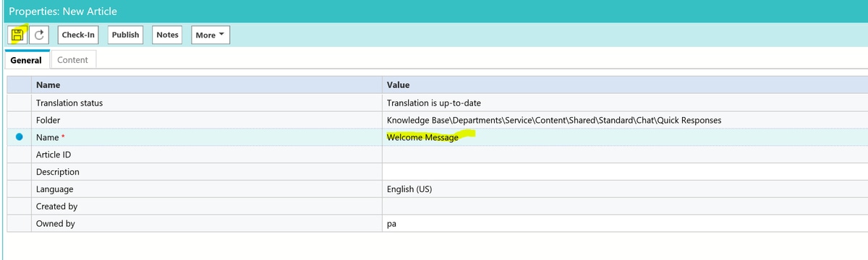Click the Name field with Welcome Message
Image resolution: width=868 pixels, height=260 pixels.
tap(625, 137)
